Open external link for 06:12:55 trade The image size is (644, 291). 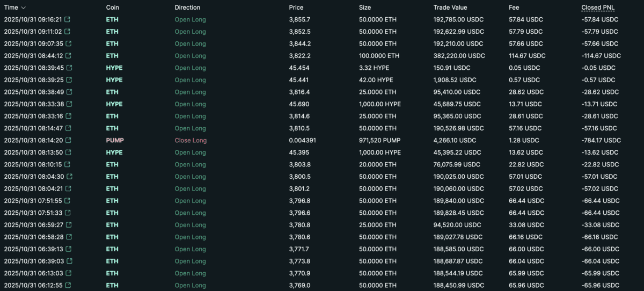pyautogui.click(x=67, y=286)
